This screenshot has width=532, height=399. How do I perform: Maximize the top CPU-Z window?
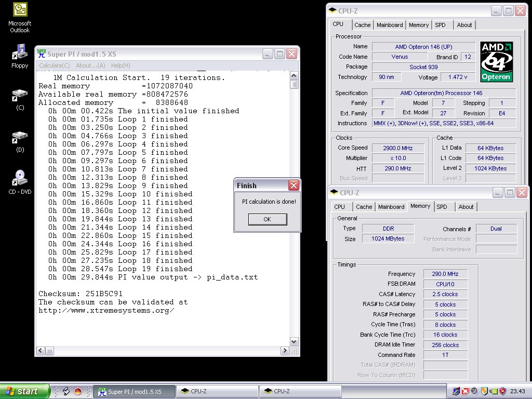tap(508, 11)
